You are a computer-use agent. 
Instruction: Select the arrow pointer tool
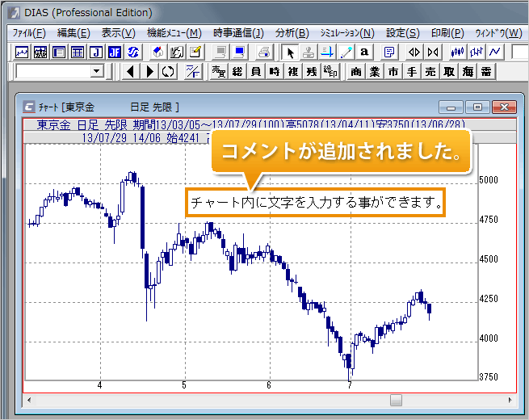291,52
